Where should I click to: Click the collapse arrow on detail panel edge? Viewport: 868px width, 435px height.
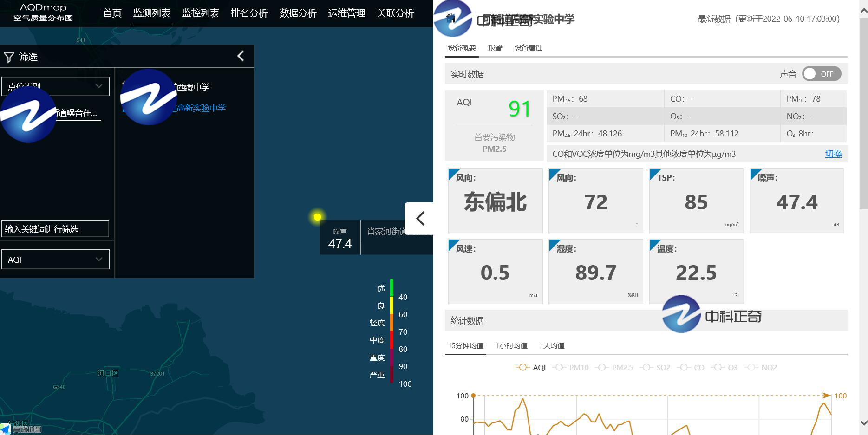pyautogui.click(x=420, y=219)
